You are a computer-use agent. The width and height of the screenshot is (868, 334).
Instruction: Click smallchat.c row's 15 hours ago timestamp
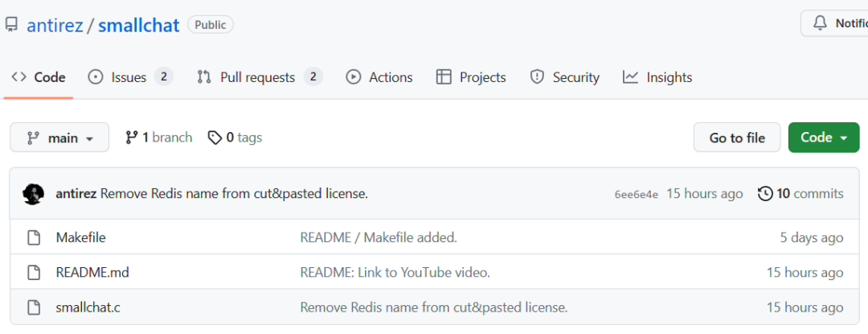805,307
